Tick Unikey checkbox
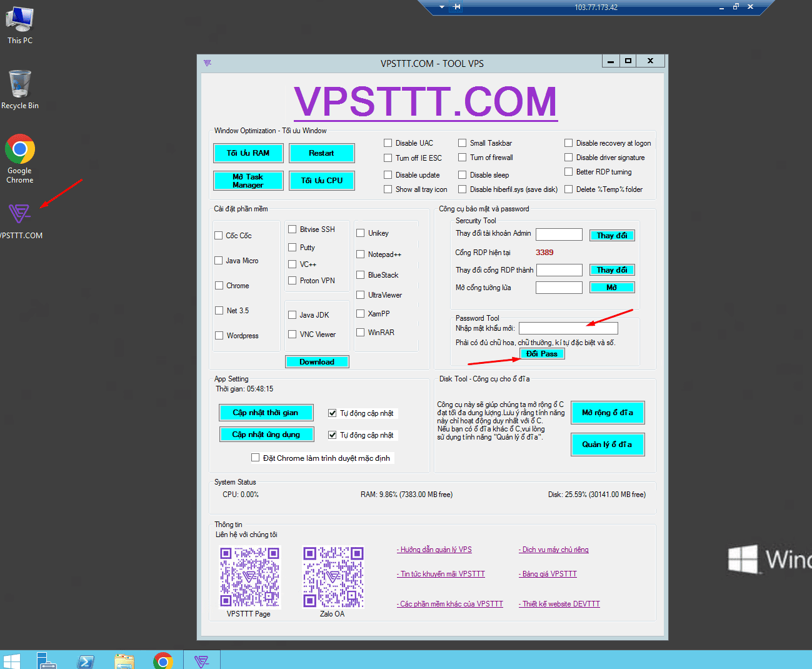This screenshot has height=669, width=812. [x=361, y=233]
